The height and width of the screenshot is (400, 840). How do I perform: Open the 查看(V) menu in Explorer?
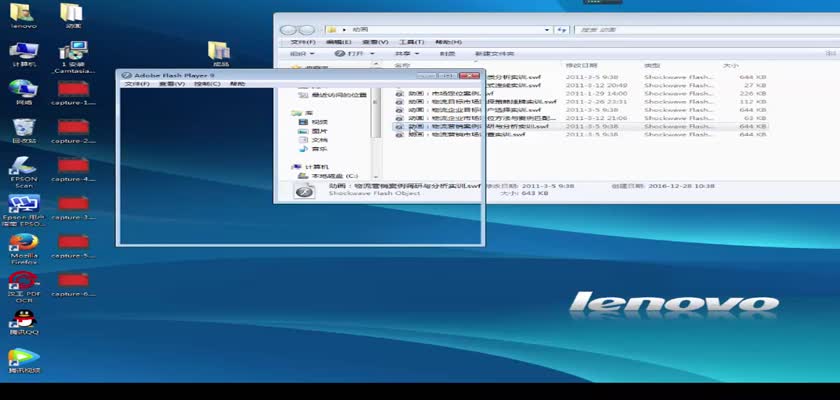[x=375, y=42]
